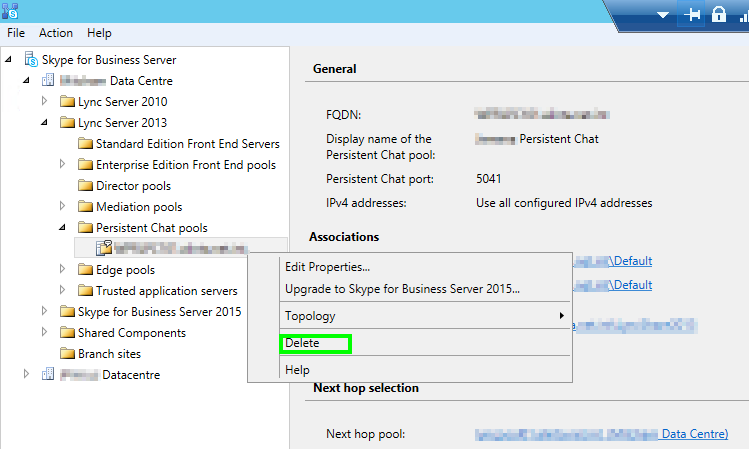Click the Datacentre site building icon
The image size is (749, 449).
[x=48, y=374]
